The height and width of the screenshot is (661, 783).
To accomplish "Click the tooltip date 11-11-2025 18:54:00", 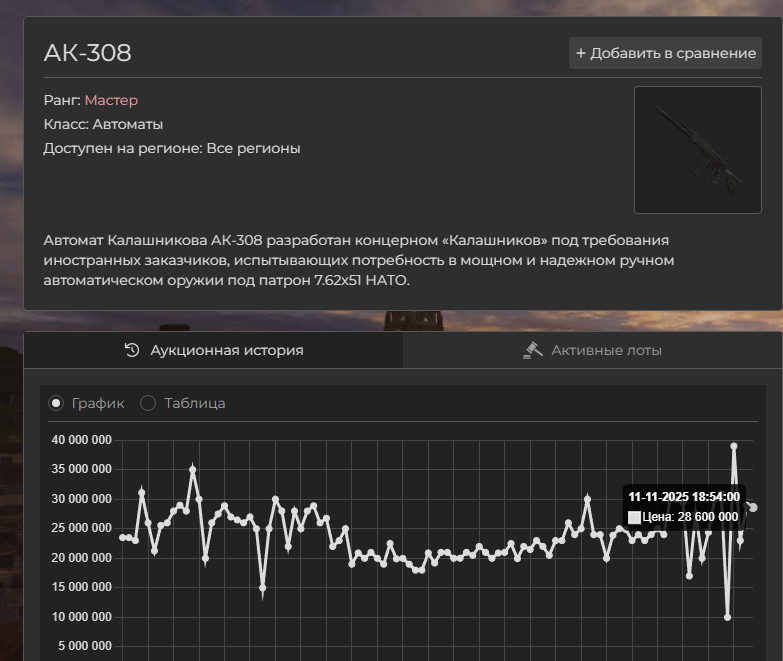I will pyautogui.click(x=683, y=496).
